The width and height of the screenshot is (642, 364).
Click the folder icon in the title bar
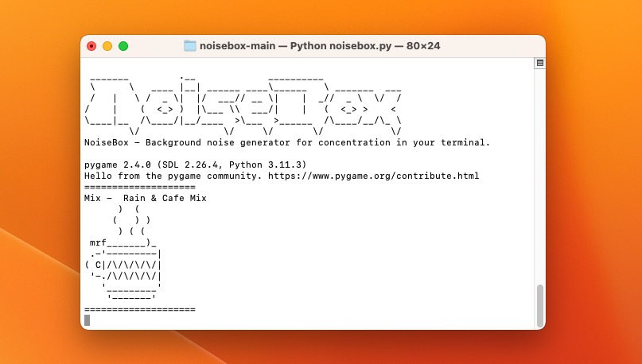tap(189, 46)
